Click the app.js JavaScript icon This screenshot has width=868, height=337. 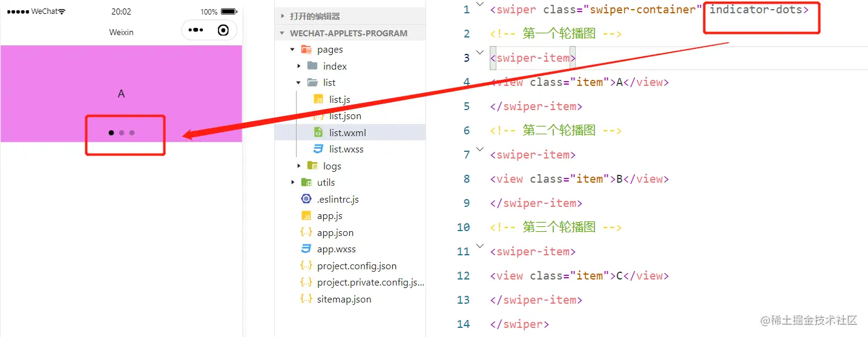click(x=306, y=216)
